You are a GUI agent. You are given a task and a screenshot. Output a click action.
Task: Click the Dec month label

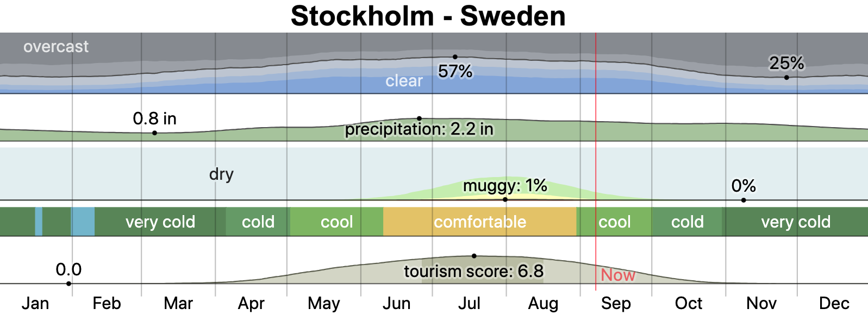(834, 303)
